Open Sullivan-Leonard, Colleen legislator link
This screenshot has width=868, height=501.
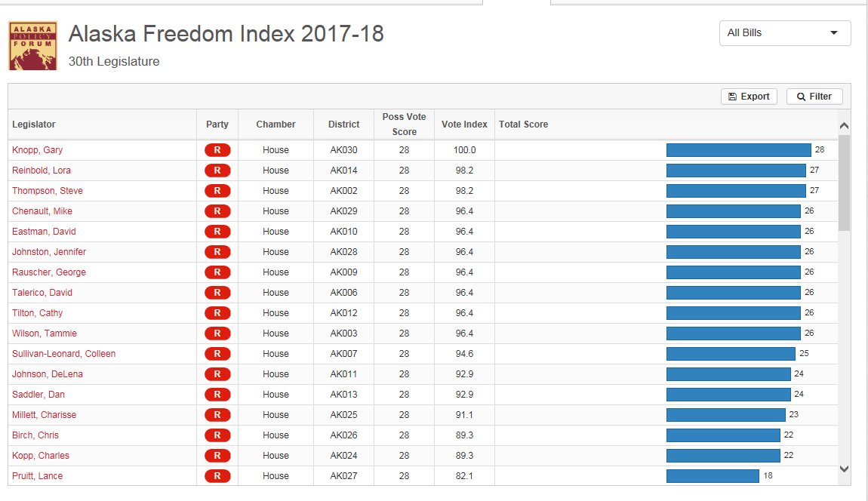(63, 354)
